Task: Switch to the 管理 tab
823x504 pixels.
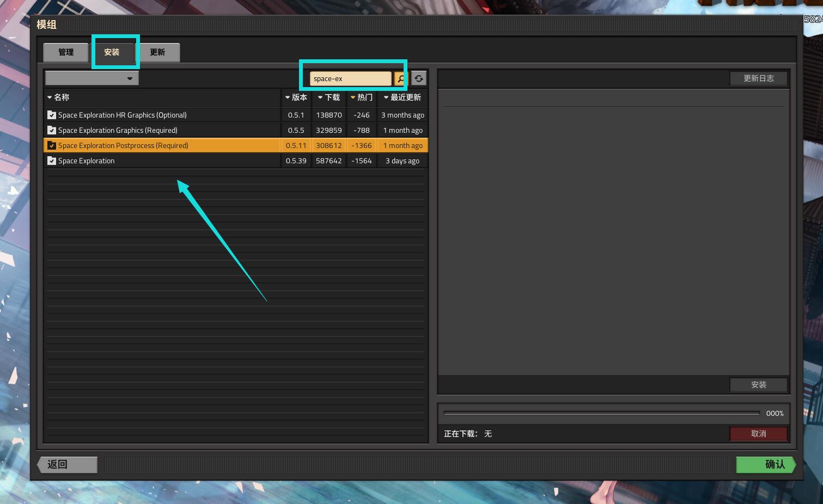Action: click(x=66, y=52)
